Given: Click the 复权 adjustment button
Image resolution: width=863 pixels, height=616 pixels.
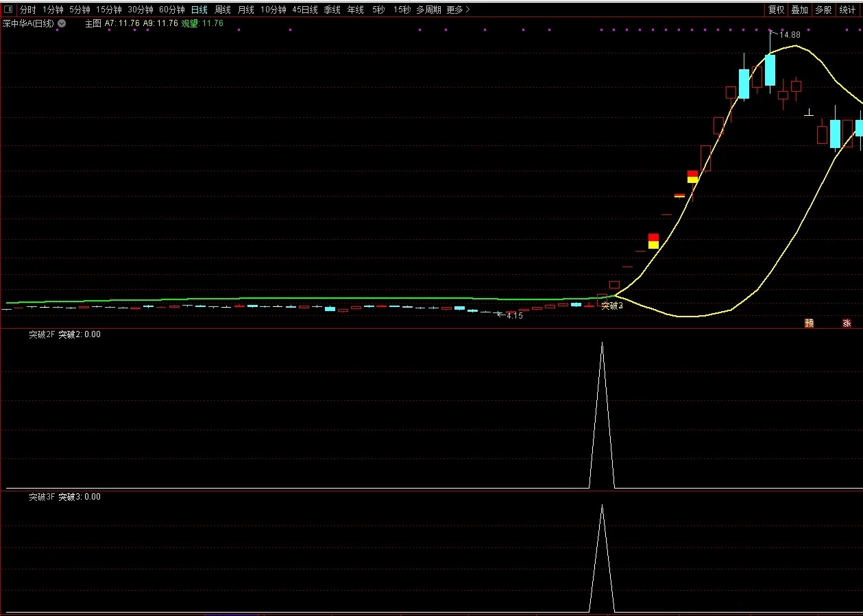Looking at the screenshot, I should click(x=776, y=10).
